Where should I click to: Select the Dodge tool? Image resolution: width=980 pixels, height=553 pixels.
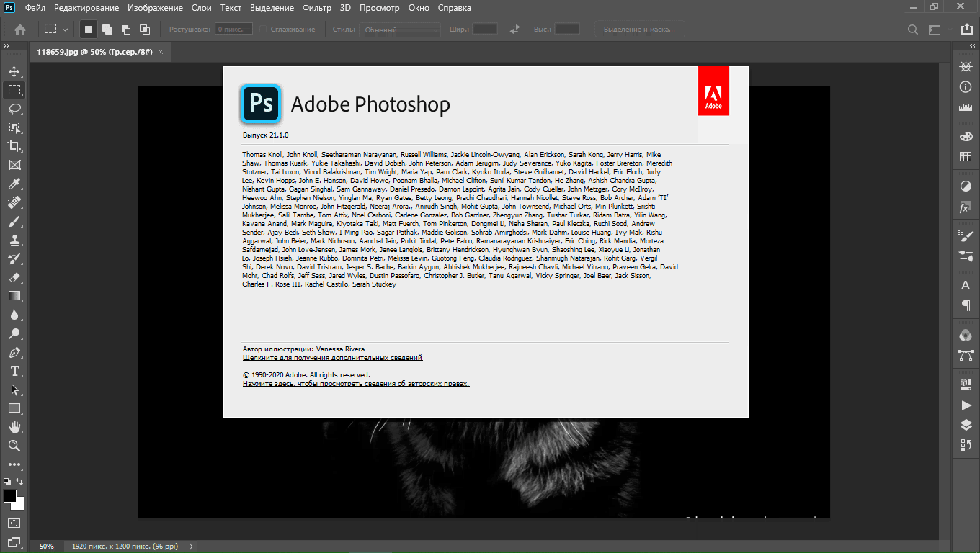[14, 333]
